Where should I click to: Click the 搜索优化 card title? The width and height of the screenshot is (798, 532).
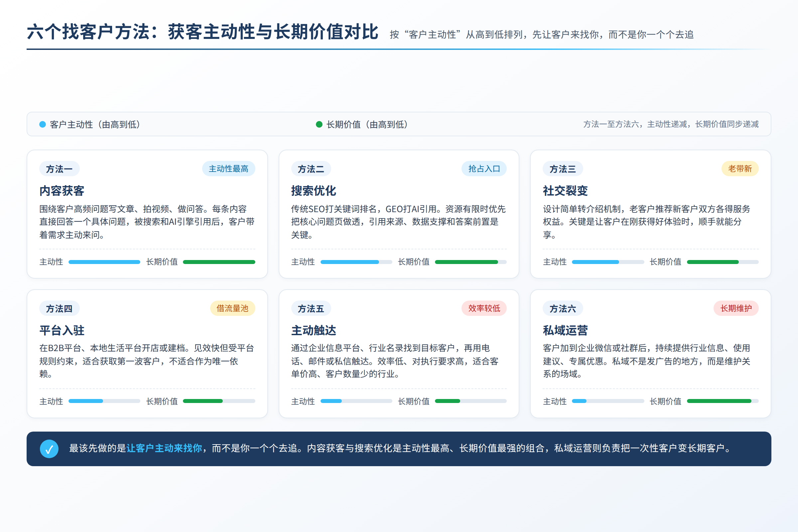click(x=314, y=191)
